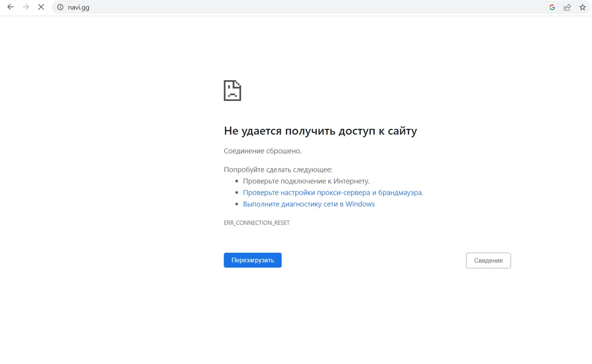This screenshot has width=592, height=364.
Task: Click 'Проверьте подключение к Интернету.' list item
Action: pos(306,181)
